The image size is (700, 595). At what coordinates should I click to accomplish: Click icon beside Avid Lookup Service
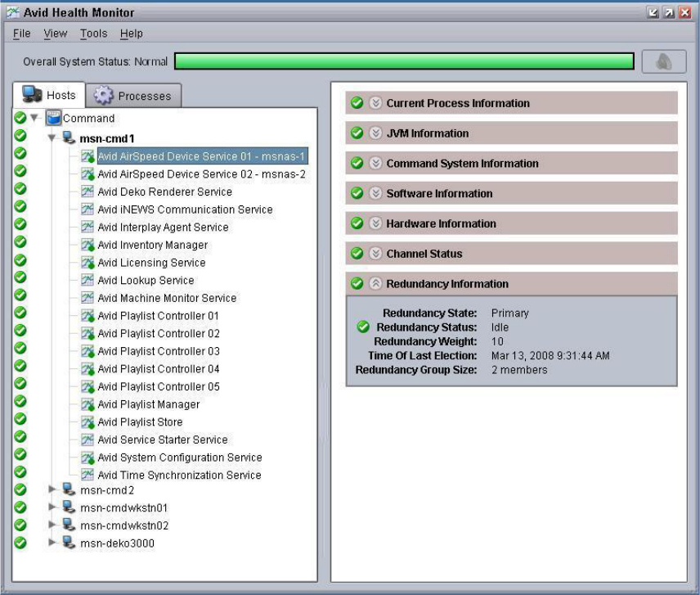tap(87, 280)
